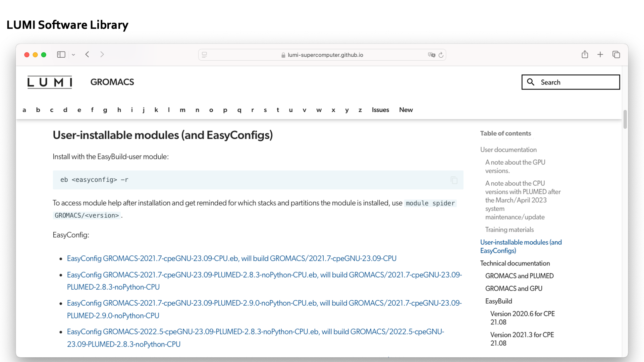Click the GROMACS page title
The image size is (644, 362).
click(112, 82)
